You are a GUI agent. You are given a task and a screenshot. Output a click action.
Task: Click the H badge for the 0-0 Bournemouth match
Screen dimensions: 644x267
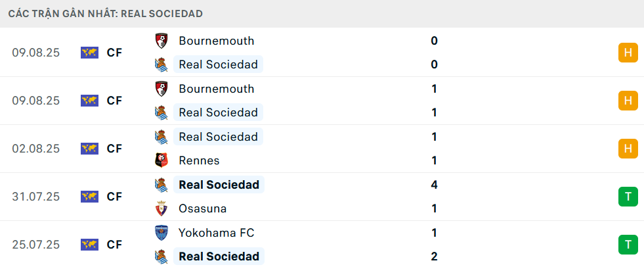628,53
